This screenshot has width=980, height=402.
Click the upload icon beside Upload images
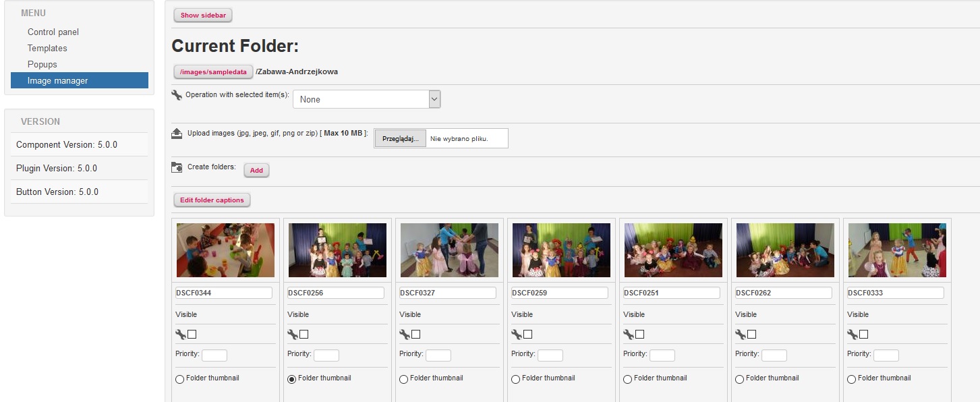click(177, 133)
